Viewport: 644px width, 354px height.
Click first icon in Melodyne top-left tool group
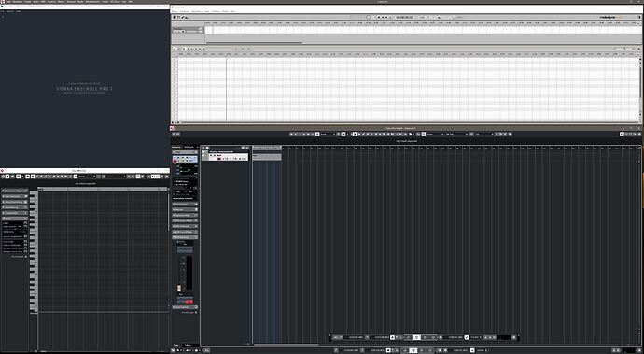point(175,17)
